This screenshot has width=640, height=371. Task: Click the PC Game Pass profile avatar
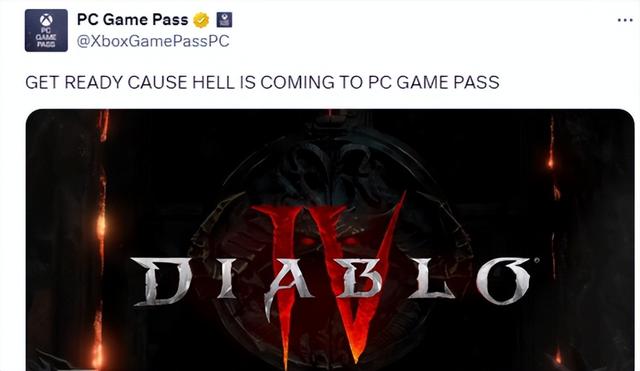point(46,30)
